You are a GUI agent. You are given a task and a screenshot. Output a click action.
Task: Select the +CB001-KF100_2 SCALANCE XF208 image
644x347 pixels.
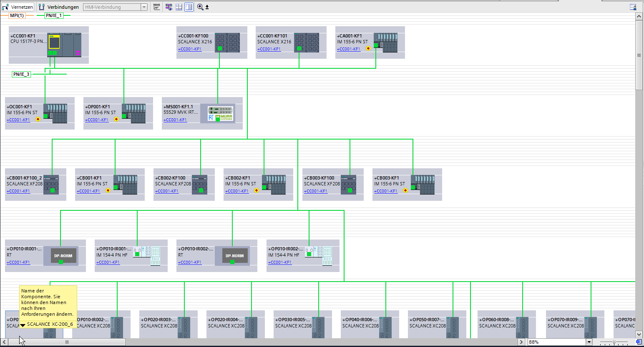(51, 185)
